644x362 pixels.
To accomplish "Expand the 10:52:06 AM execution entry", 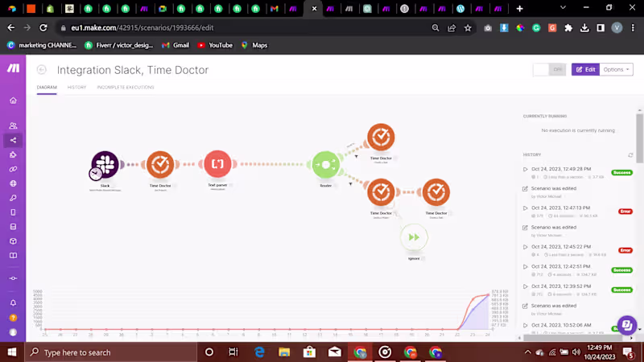I will [x=526, y=326].
